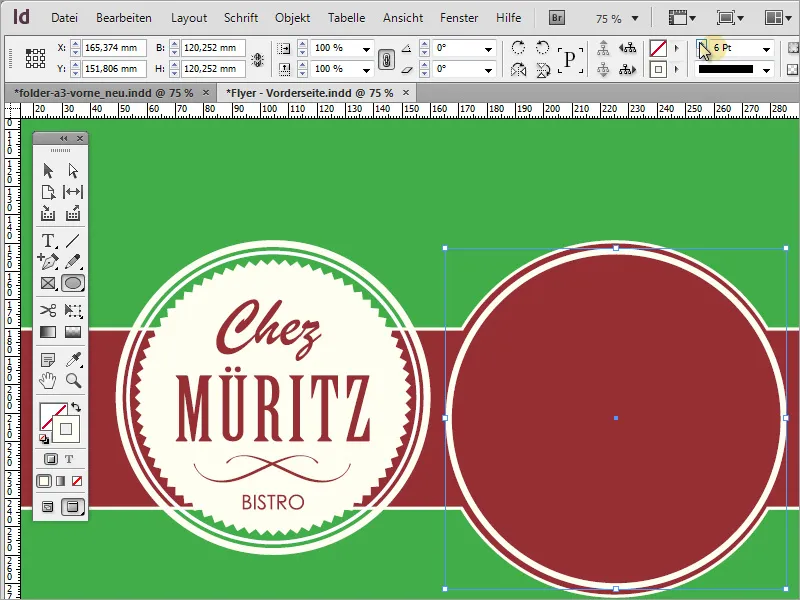Activate the Eyedropper tool
Image resolution: width=800 pixels, height=600 pixels.
[73, 360]
